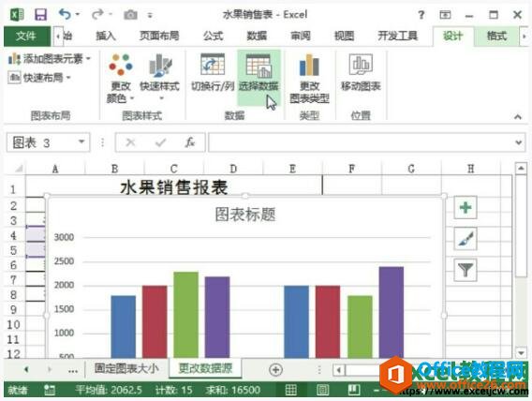Save the workbook with the floppy icon
The width and height of the screenshot is (532, 401).
(x=40, y=15)
